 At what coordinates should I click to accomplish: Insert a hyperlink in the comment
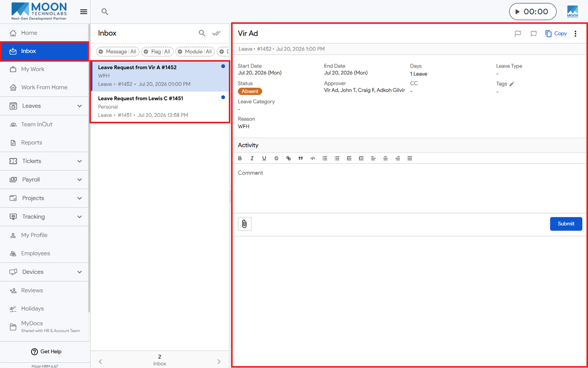(x=288, y=158)
